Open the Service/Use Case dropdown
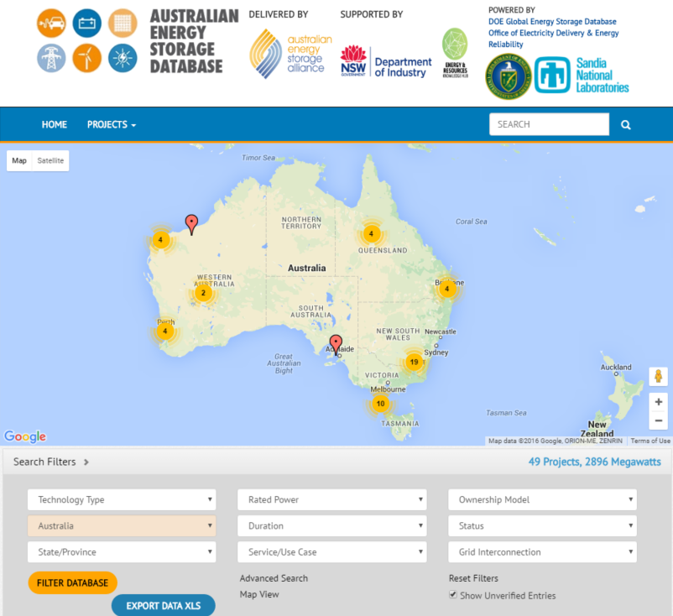 [x=332, y=552]
